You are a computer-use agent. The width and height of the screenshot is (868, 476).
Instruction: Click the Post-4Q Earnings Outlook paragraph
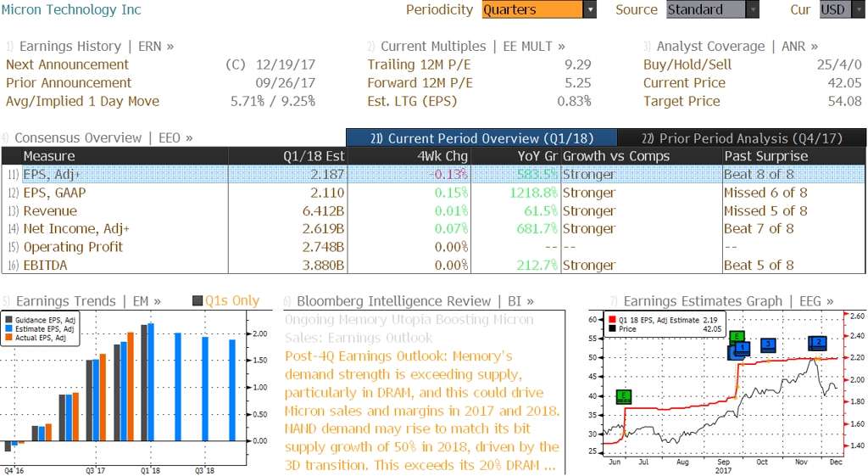422,411
